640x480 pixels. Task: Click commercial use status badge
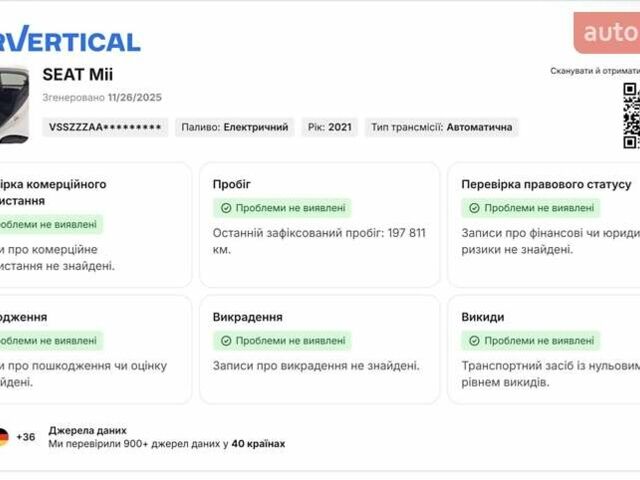click(51, 224)
